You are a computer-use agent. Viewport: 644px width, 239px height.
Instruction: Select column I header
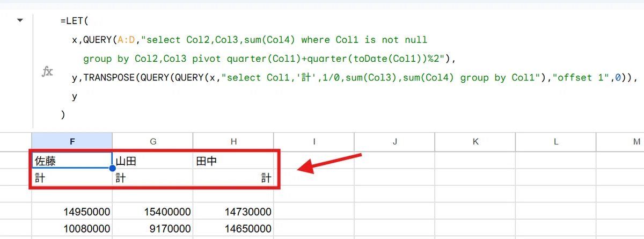coord(314,141)
